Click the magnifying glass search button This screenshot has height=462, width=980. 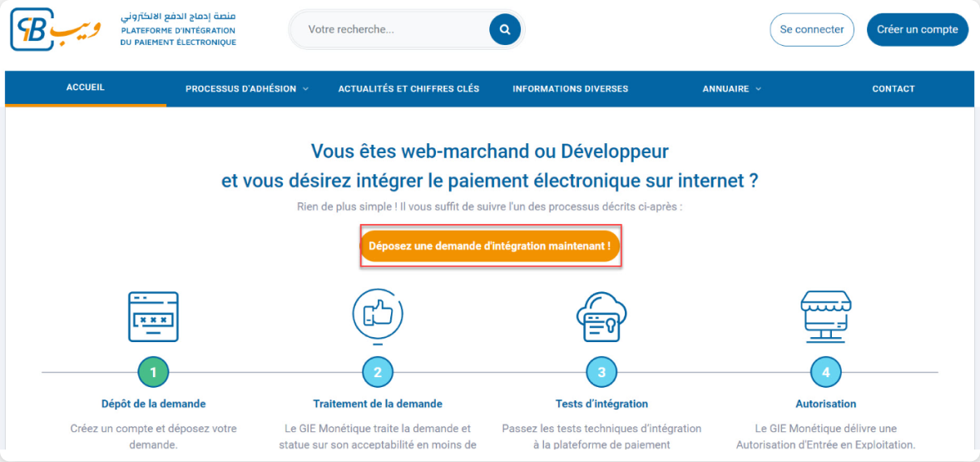[x=504, y=30]
